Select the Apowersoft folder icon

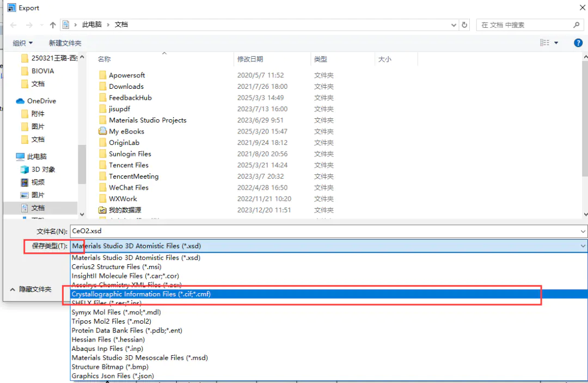[x=102, y=75]
